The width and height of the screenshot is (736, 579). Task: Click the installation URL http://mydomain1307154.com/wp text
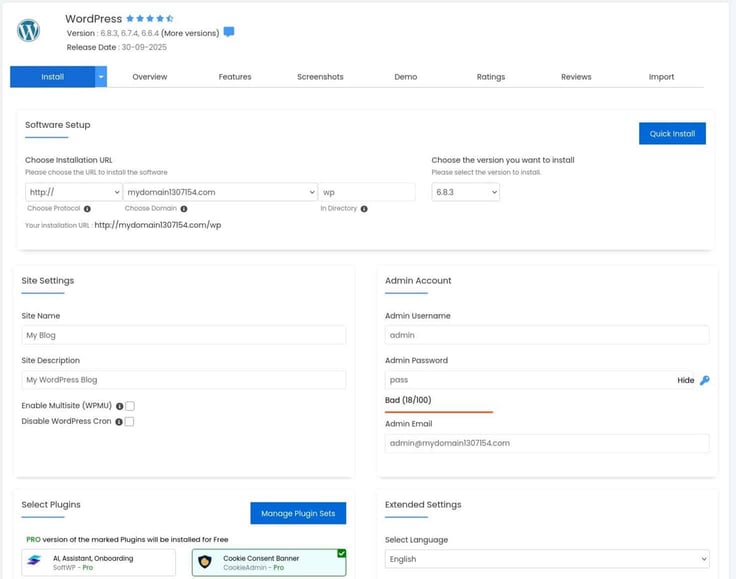(x=158, y=225)
